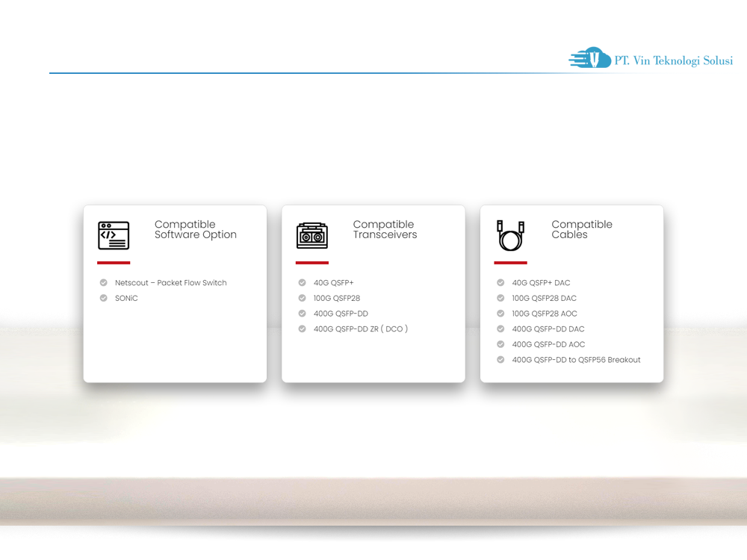Screen dimensions: 747x560
Task: Select the transceiver module icon
Action: (311, 234)
